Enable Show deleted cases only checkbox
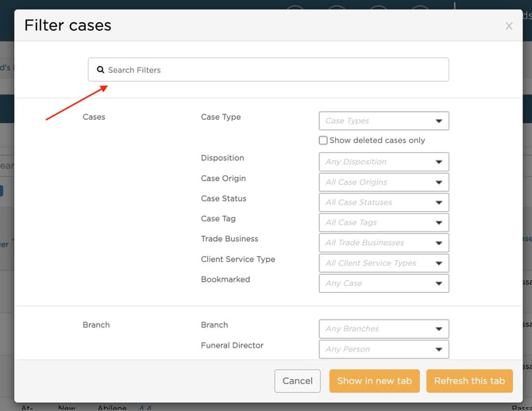This screenshot has height=411, width=532. tap(323, 140)
